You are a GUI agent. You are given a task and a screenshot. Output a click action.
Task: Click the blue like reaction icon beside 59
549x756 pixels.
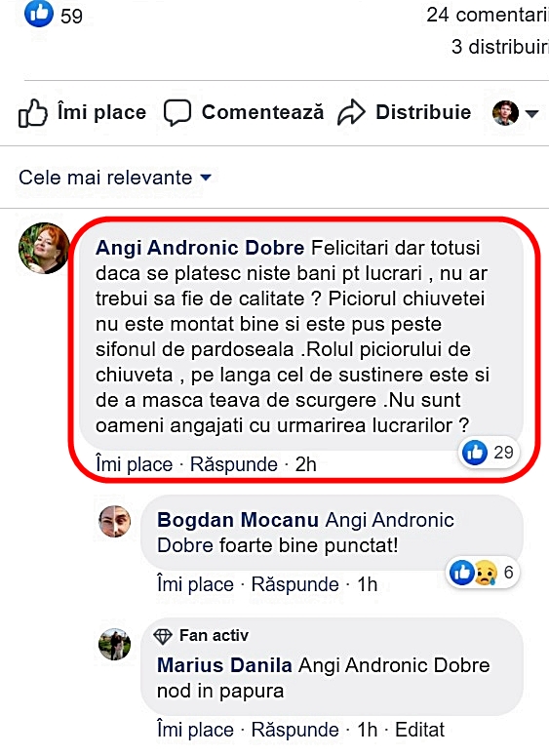point(38,14)
